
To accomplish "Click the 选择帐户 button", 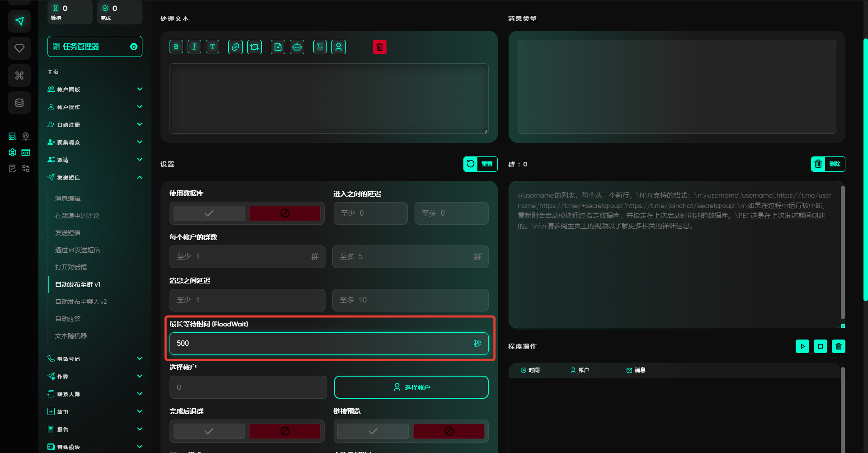I will tap(411, 387).
